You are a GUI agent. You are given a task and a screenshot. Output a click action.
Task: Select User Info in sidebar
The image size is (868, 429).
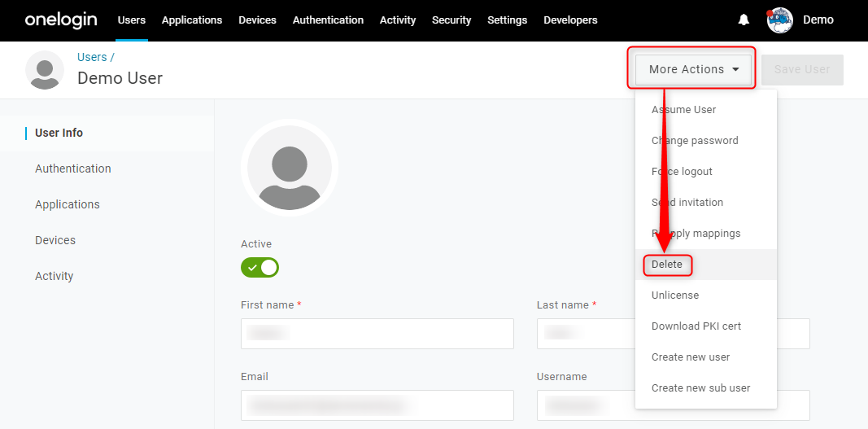pos(107,133)
